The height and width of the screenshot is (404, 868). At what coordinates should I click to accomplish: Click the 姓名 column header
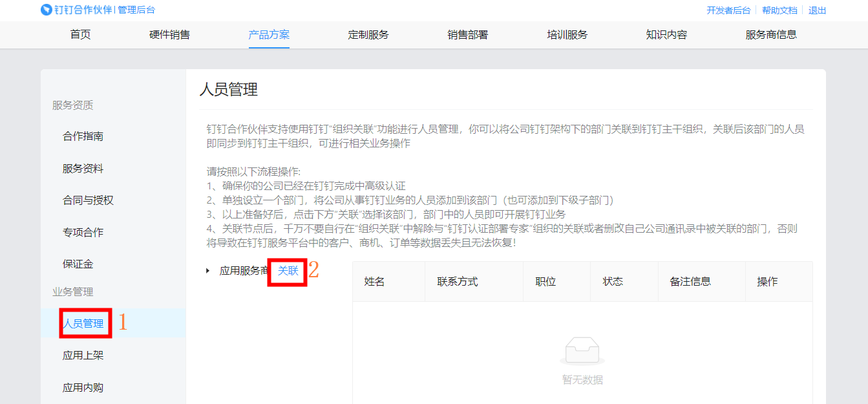click(374, 281)
